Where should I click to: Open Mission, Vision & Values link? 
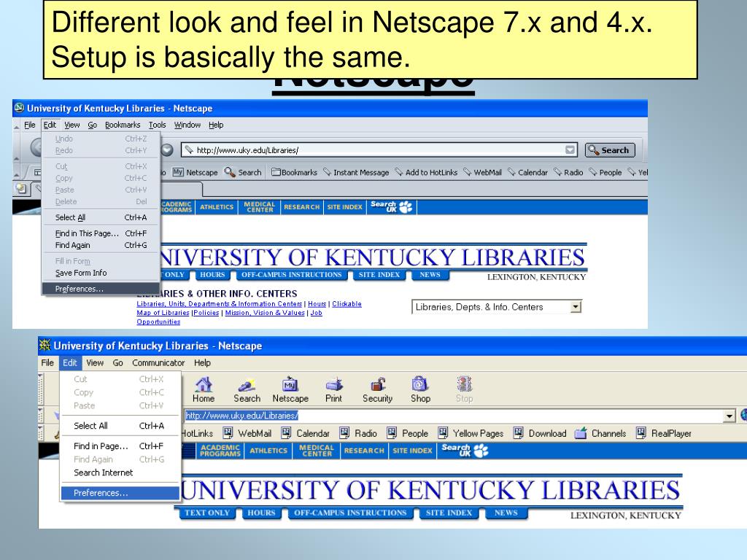point(265,313)
